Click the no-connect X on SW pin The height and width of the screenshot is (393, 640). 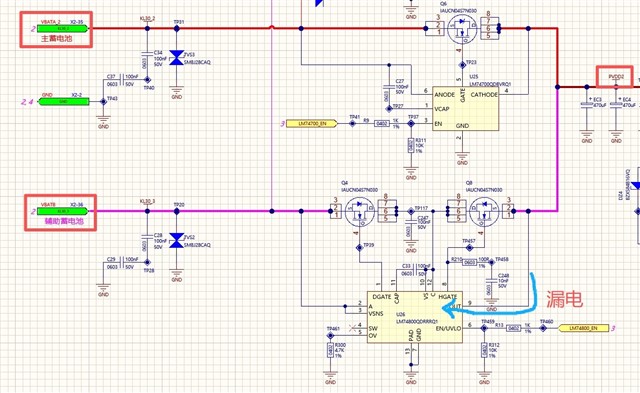(353, 328)
